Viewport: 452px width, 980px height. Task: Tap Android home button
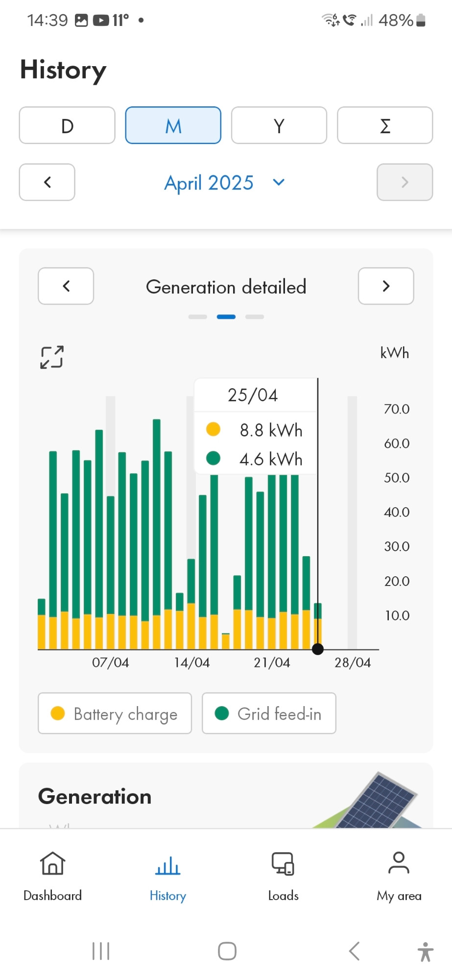coord(227,951)
